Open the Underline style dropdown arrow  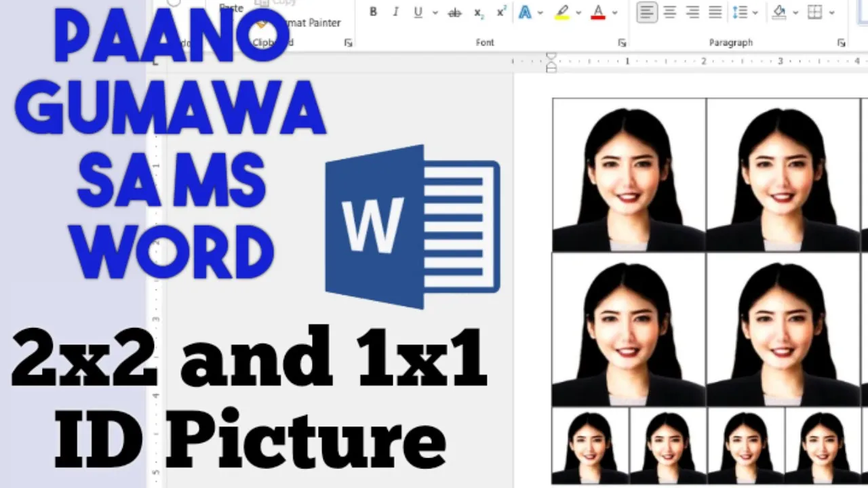pos(435,12)
